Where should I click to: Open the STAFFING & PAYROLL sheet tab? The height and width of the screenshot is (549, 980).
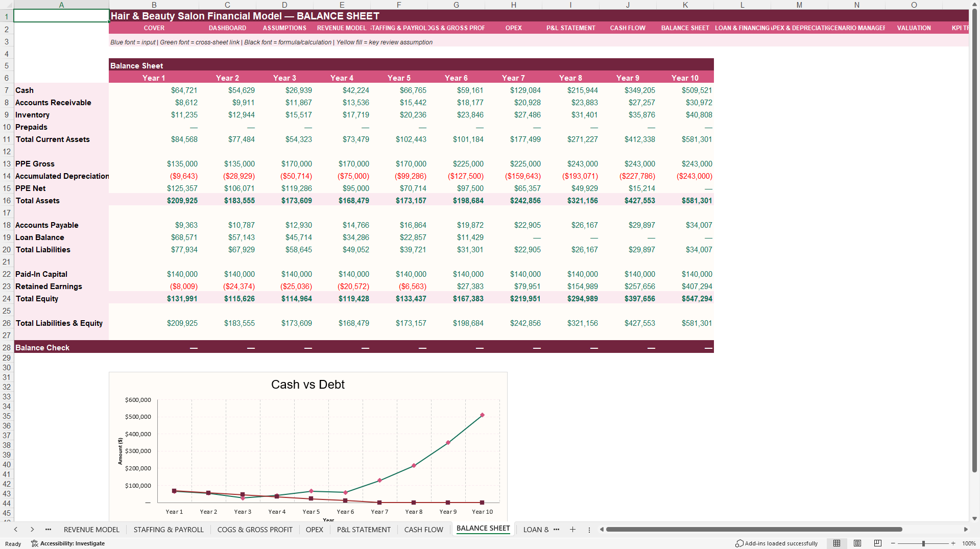pyautogui.click(x=169, y=530)
